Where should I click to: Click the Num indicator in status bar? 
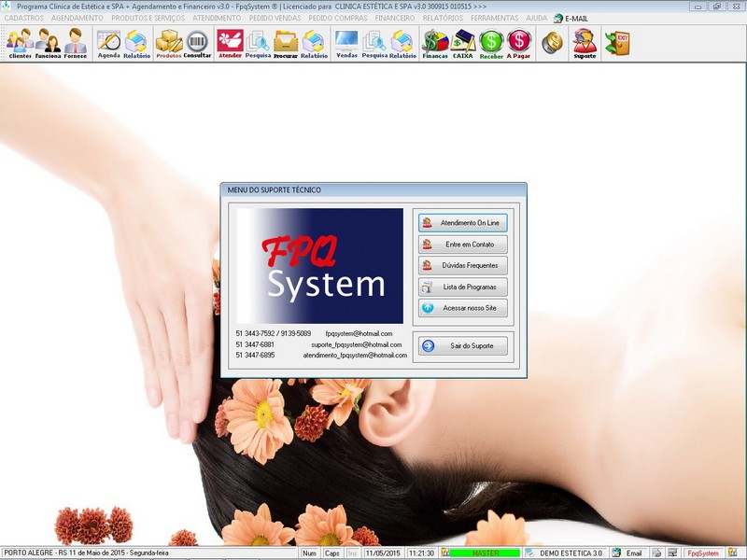309,553
